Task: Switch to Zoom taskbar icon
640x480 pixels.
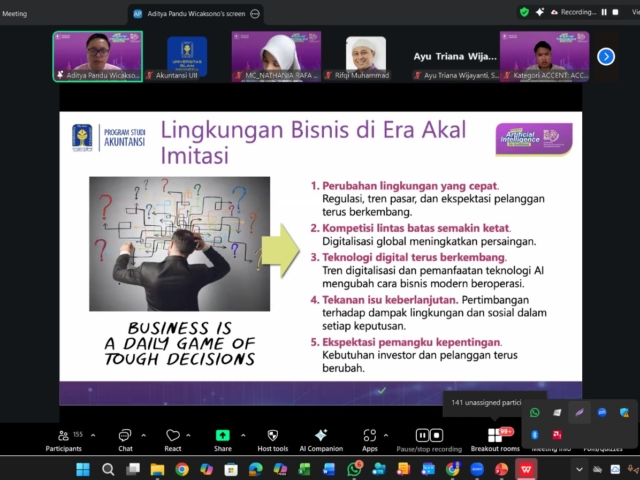Action: (477, 469)
